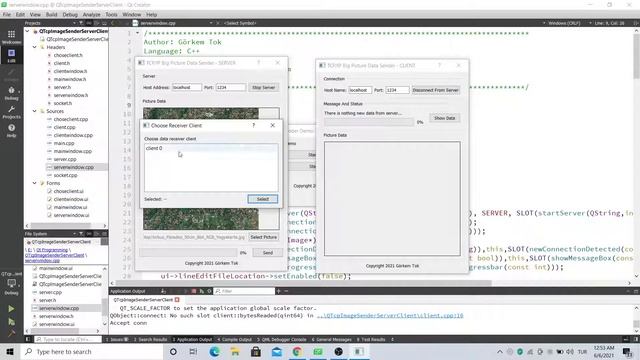Click the Build project hammer icon
This screenshot has width=640, height=360.
click(11, 333)
